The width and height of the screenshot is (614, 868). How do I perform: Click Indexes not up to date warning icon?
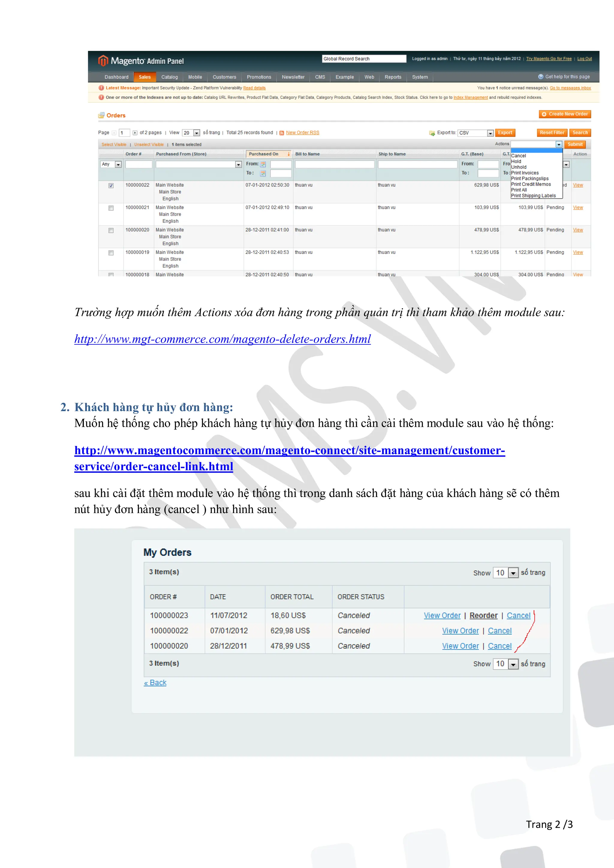pyautogui.click(x=101, y=97)
